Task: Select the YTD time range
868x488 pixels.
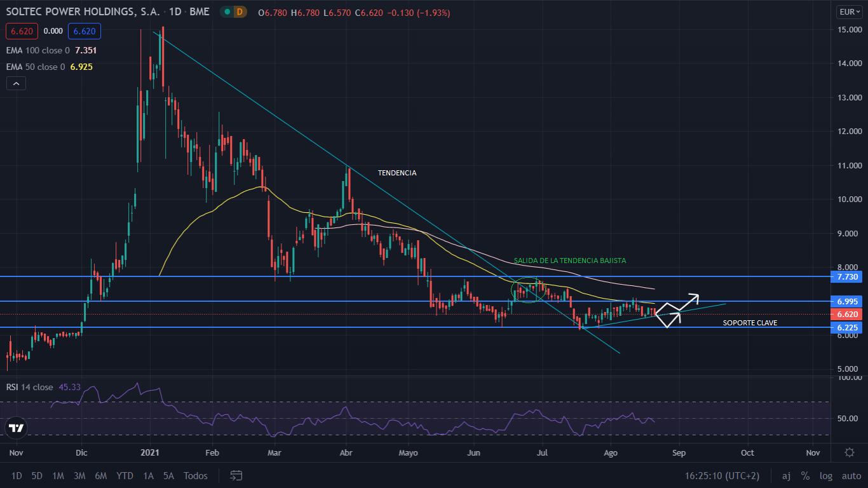Action: (125, 475)
